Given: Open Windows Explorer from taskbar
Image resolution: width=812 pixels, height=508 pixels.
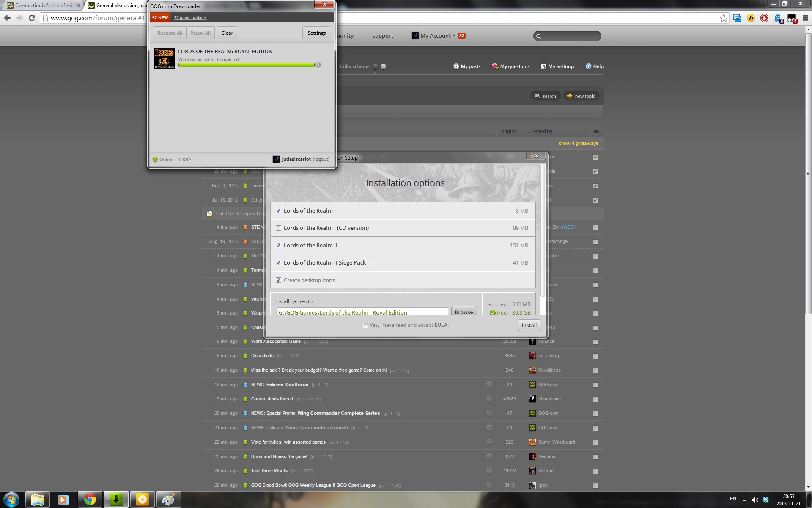Looking at the screenshot, I should (x=38, y=500).
